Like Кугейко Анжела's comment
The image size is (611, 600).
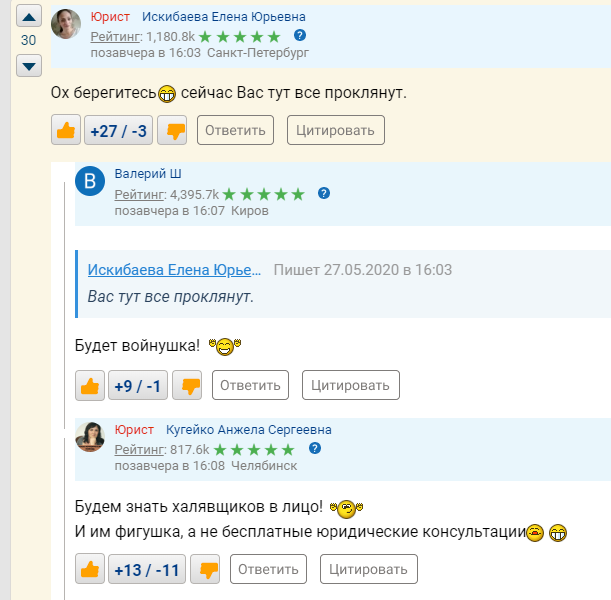tap(90, 570)
